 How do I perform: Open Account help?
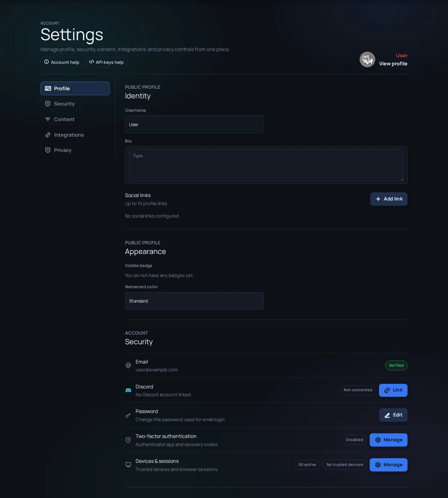62,62
